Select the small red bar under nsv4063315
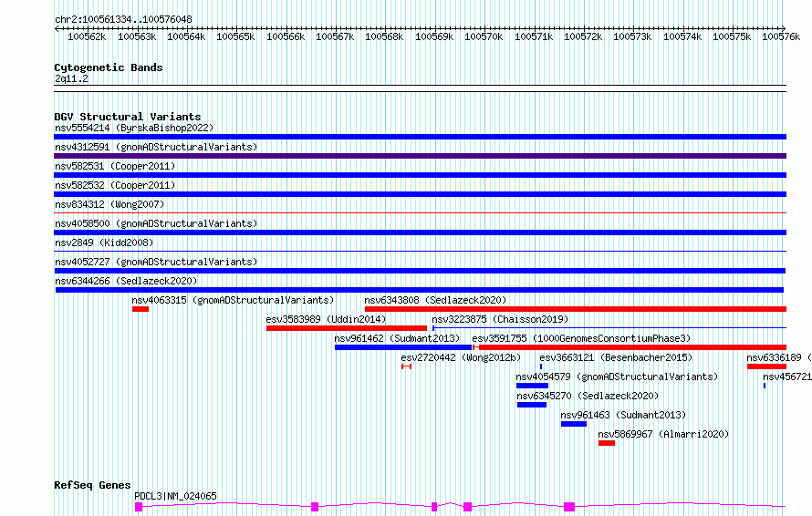812x516 pixels. 141,309
